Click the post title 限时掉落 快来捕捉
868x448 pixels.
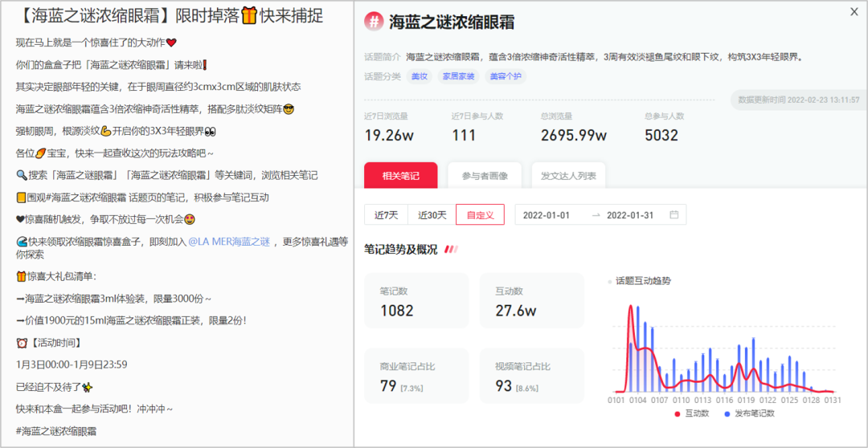pos(170,16)
